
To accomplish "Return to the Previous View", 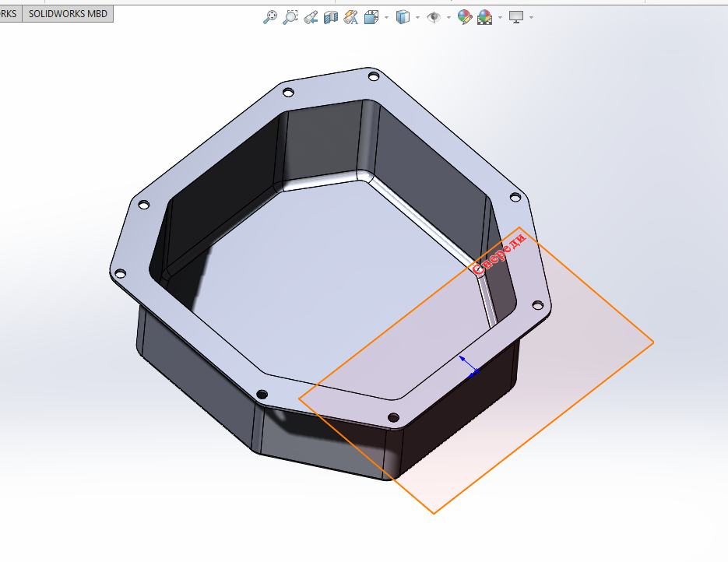I will [311, 17].
